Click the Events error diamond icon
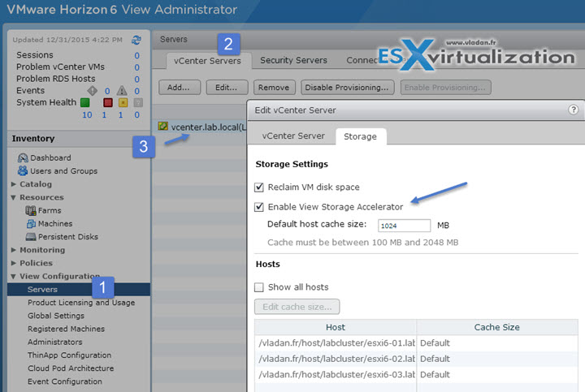The height and width of the screenshot is (392, 585). [x=92, y=91]
